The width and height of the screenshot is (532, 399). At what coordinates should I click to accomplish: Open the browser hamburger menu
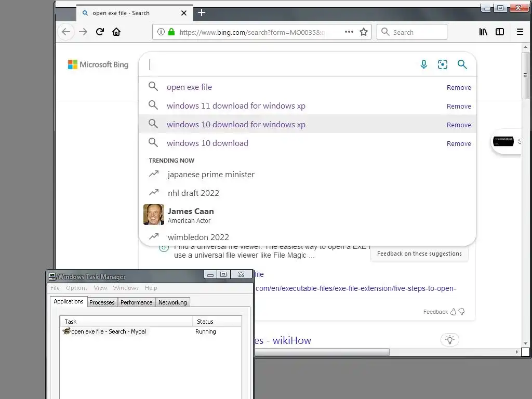coord(520,32)
